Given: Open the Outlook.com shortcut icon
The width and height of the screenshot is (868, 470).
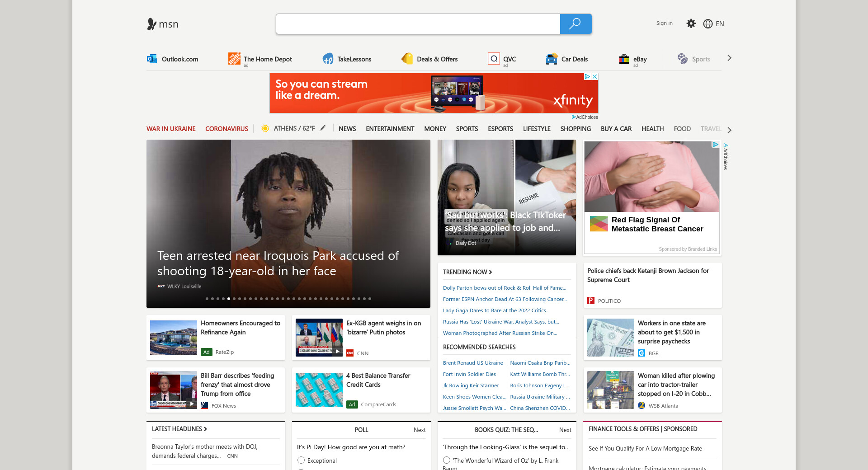Looking at the screenshot, I should pos(152,59).
